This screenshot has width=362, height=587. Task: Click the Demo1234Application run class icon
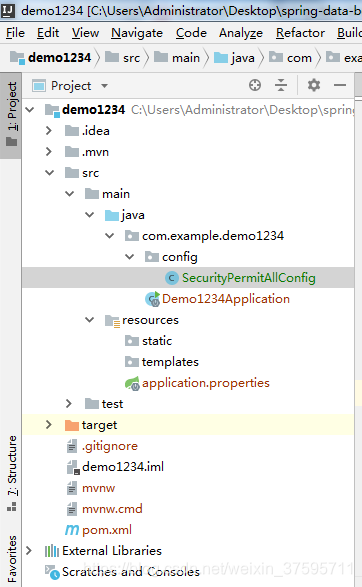point(153,299)
